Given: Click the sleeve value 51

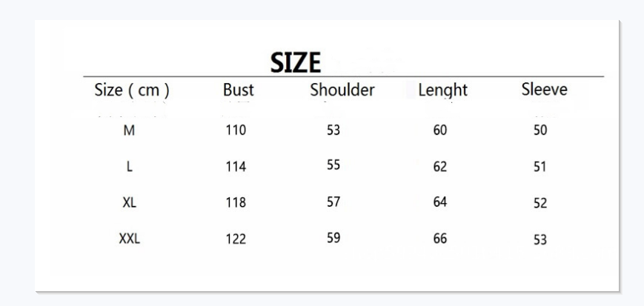Looking at the screenshot, I should (x=540, y=167).
